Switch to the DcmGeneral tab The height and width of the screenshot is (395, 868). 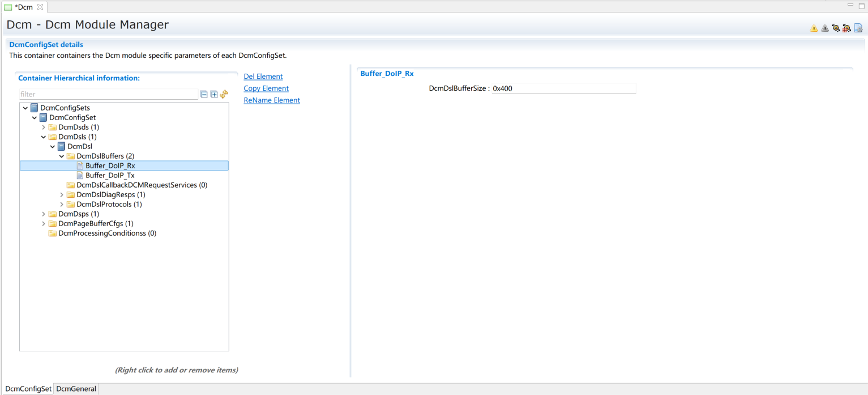click(76, 389)
